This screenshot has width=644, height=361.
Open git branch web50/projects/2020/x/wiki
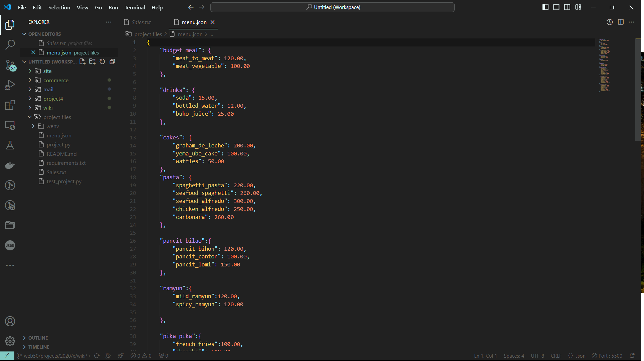click(x=54, y=356)
